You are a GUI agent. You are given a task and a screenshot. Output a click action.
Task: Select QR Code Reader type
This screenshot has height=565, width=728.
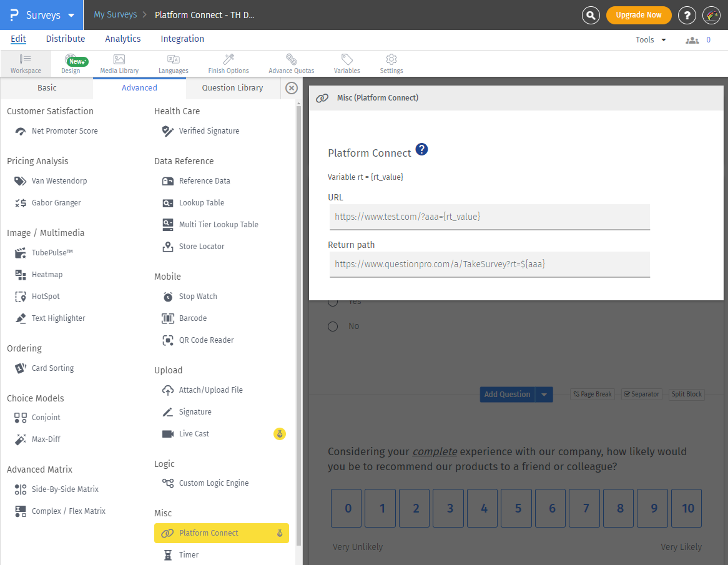tap(198, 340)
